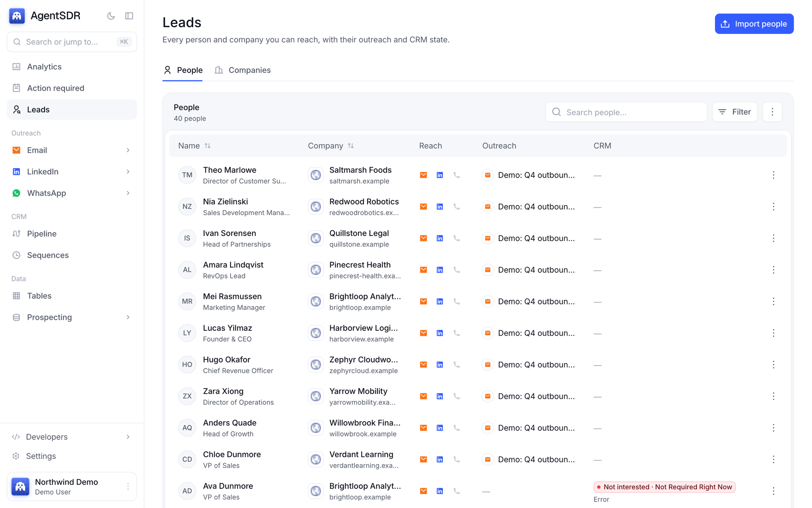The width and height of the screenshot is (812, 508).
Task: Open Action required page
Action: (x=72, y=88)
